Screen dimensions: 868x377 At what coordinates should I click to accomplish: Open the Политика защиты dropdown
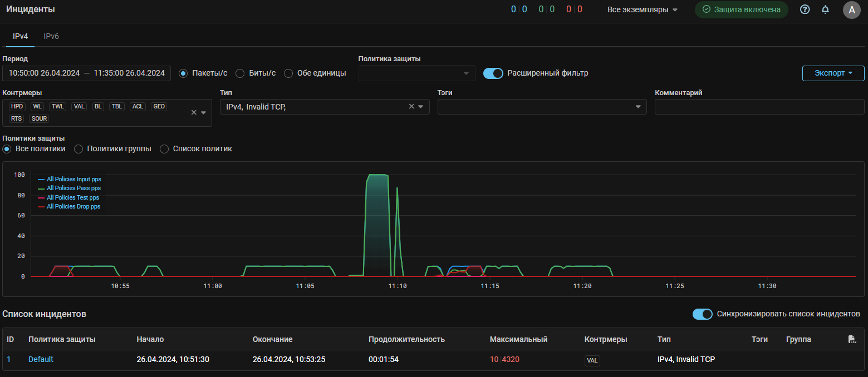[416, 73]
